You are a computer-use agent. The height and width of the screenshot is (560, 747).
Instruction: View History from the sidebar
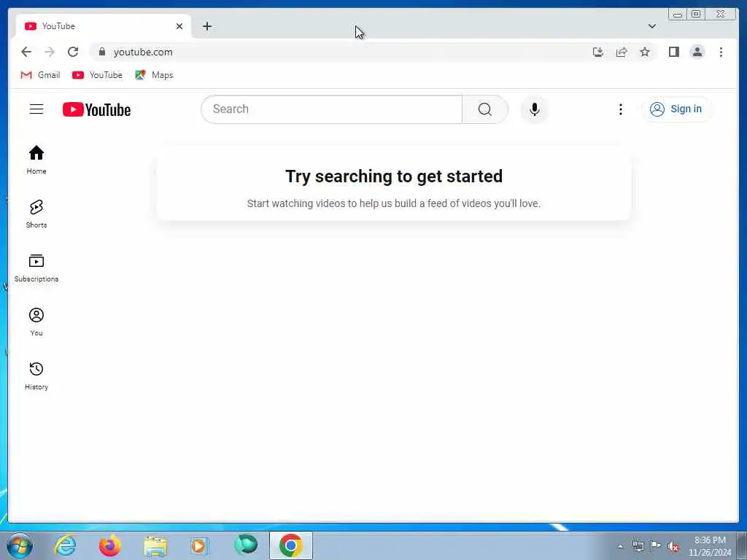[x=36, y=376]
